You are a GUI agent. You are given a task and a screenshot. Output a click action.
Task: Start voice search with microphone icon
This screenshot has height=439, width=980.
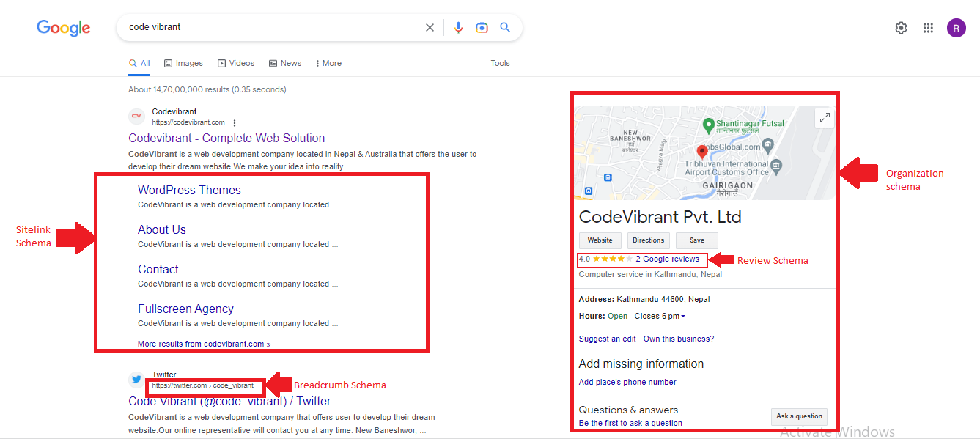(458, 28)
